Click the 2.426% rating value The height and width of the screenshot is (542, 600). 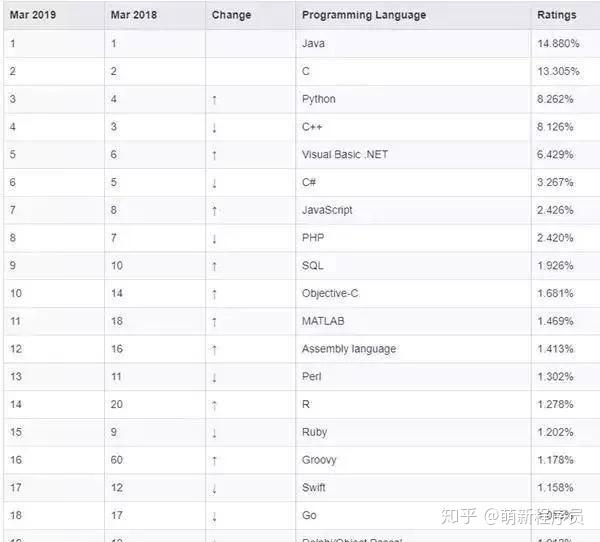[x=555, y=210]
